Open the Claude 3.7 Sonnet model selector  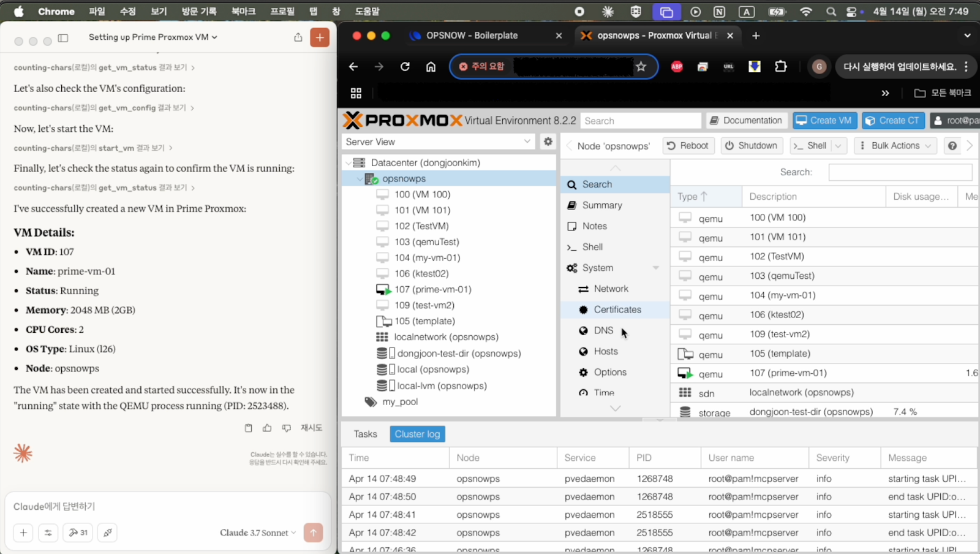point(258,533)
